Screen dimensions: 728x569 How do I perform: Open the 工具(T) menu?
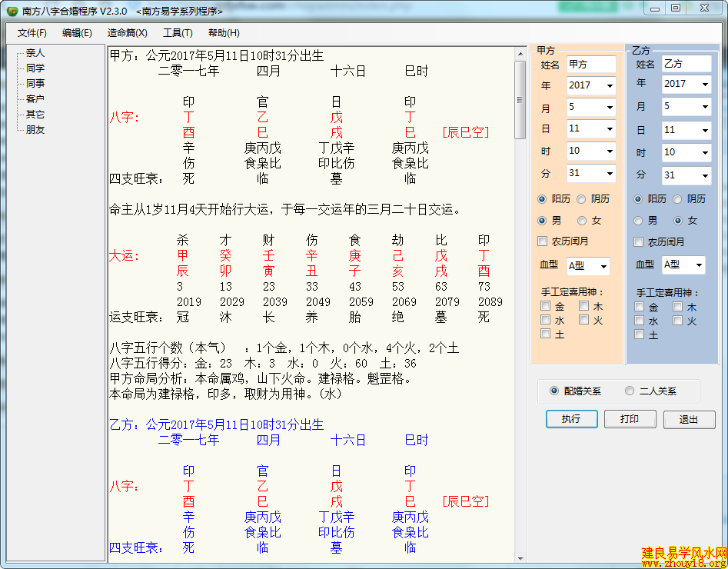click(x=178, y=33)
